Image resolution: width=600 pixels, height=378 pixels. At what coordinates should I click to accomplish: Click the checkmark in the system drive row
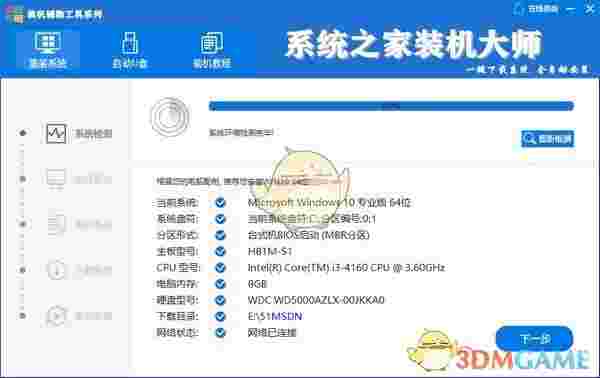point(220,219)
